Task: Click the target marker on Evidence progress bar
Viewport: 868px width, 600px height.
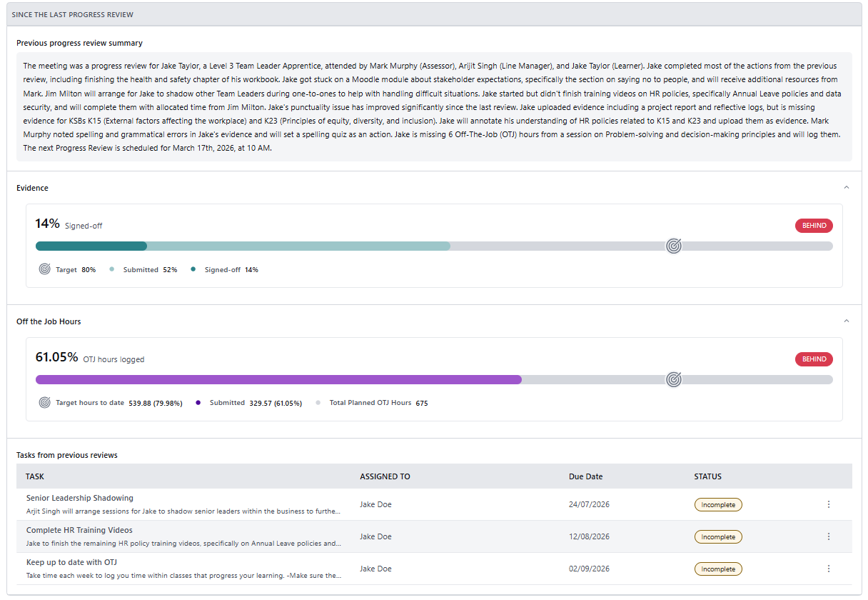Action: tap(674, 246)
